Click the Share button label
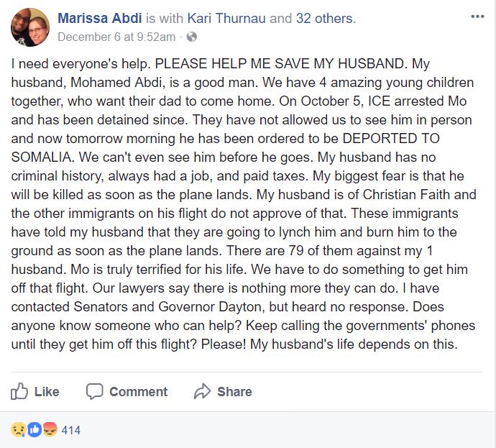This screenshot has height=448, width=496. point(234,392)
